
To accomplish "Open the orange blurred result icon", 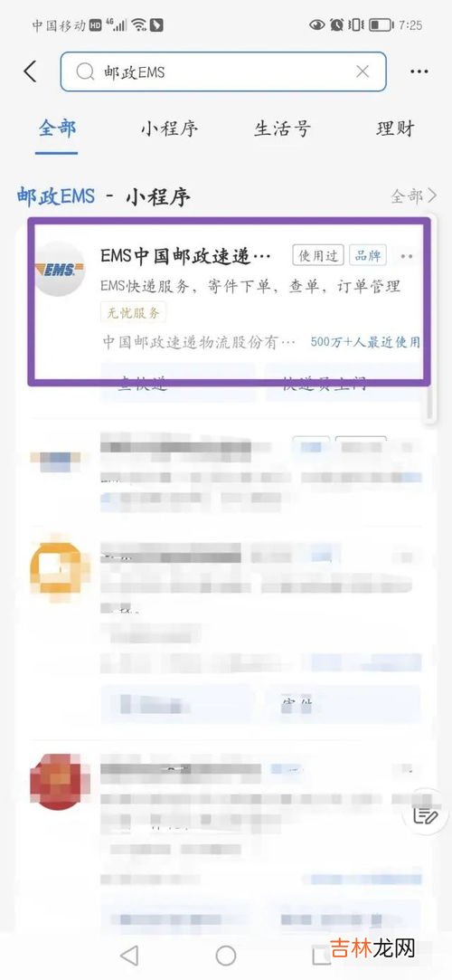I will pos(58,566).
